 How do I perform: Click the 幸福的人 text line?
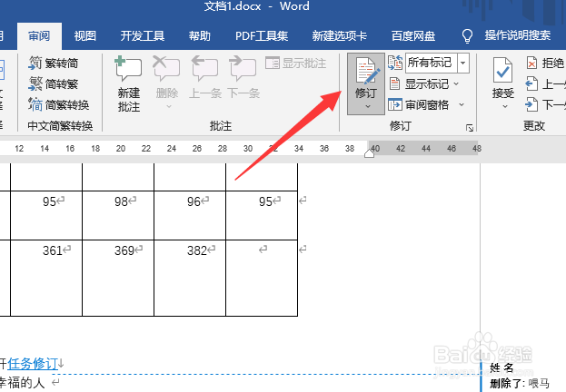click(22, 382)
